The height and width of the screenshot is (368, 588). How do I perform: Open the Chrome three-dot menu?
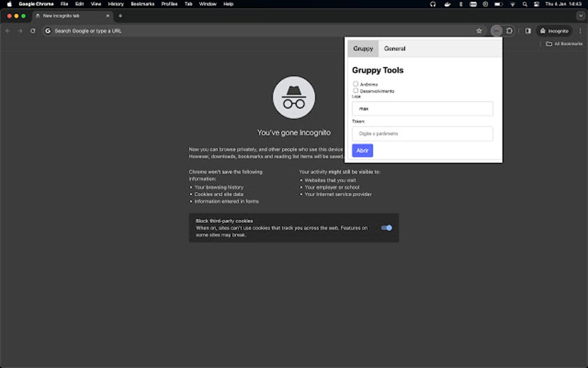coord(580,31)
